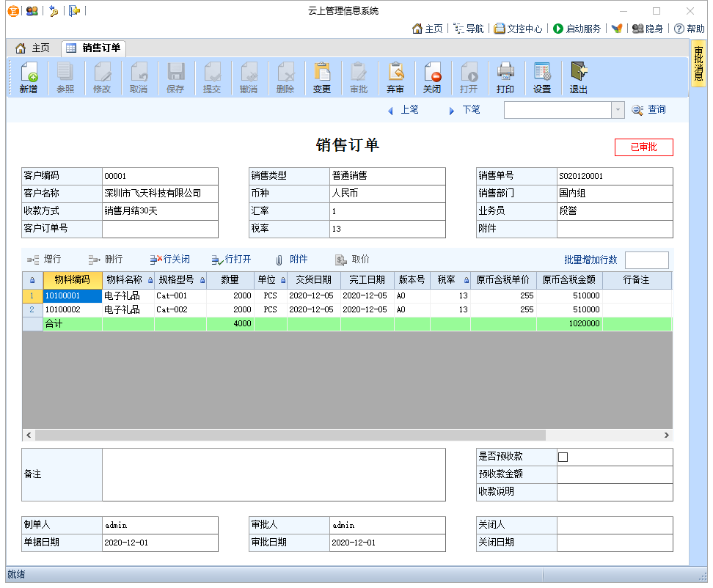Click the 附件 paperclip in grid toolbar
This screenshot has width=713, height=588.
pos(292,260)
